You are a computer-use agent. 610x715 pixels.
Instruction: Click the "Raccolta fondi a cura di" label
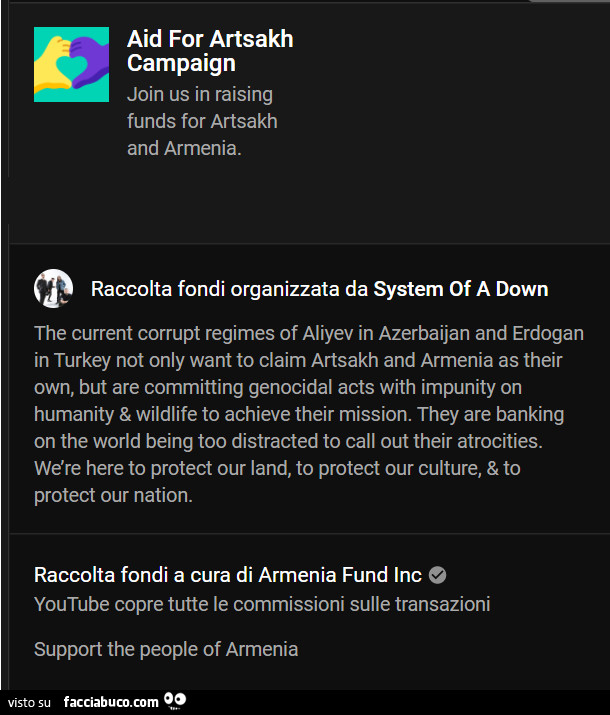(x=144, y=575)
